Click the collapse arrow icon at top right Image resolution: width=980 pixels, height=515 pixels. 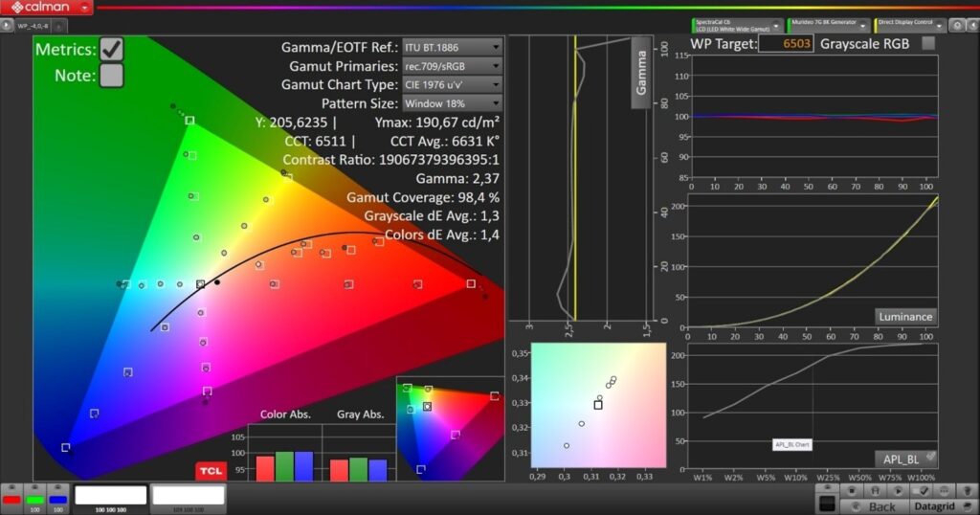[972, 26]
